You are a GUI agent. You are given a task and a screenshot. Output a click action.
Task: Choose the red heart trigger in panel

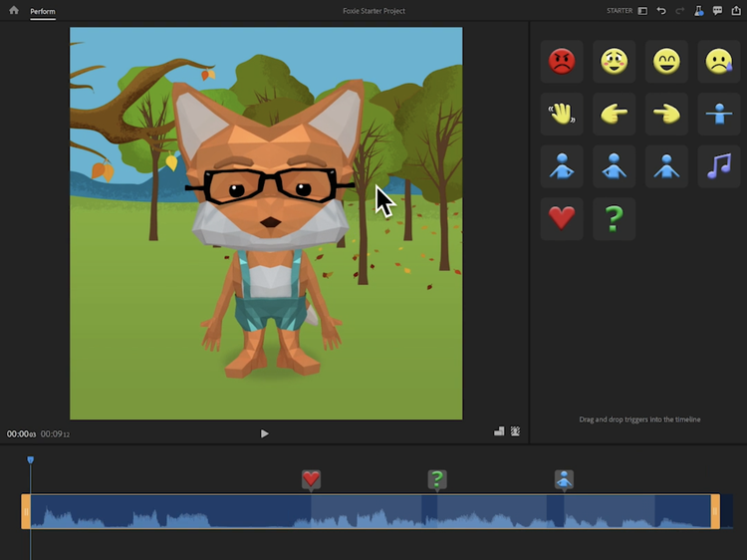click(x=562, y=218)
